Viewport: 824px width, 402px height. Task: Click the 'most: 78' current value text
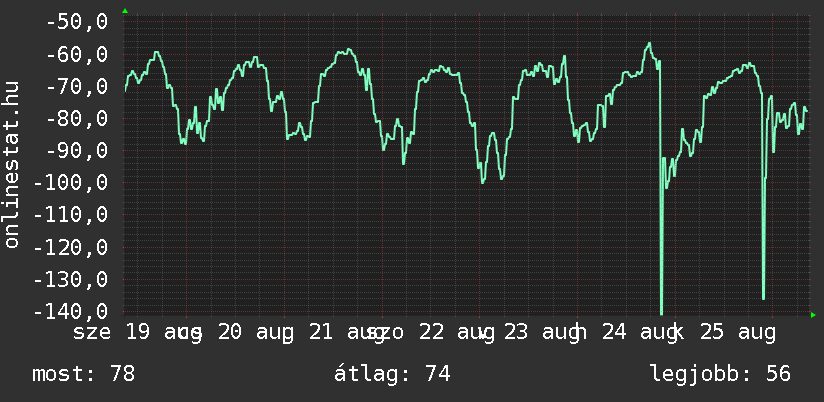click(x=84, y=374)
